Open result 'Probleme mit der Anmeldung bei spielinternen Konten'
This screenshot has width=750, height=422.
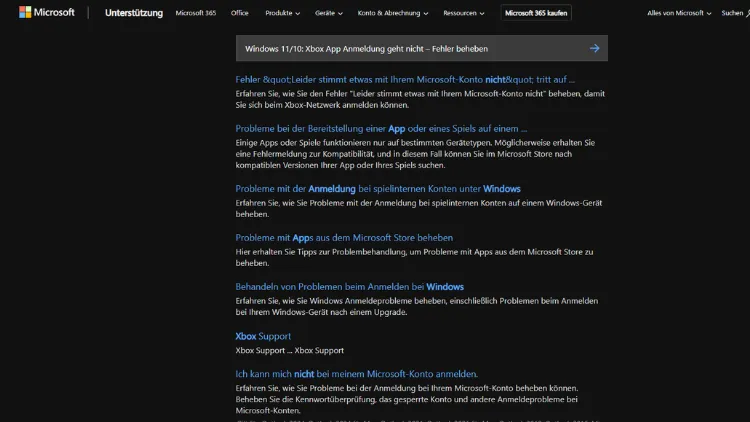point(378,189)
